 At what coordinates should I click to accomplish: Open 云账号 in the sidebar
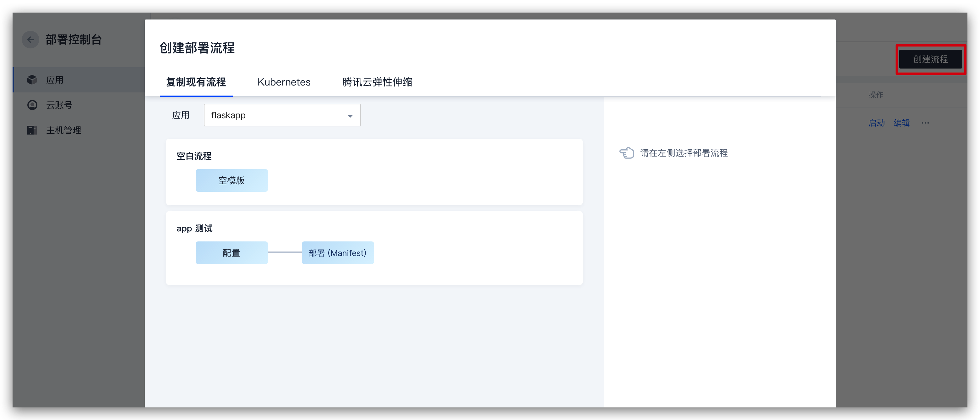click(x=59, y=105)
